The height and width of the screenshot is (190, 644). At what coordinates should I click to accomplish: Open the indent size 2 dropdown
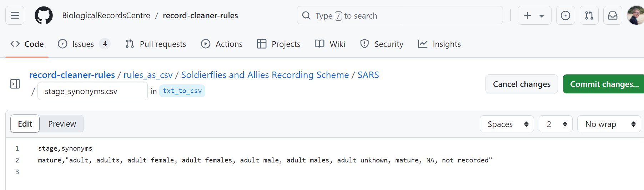[x=555, y=124]
